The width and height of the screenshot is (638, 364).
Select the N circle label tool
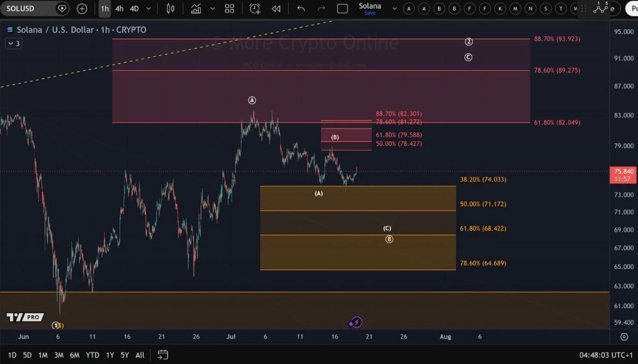531,9
